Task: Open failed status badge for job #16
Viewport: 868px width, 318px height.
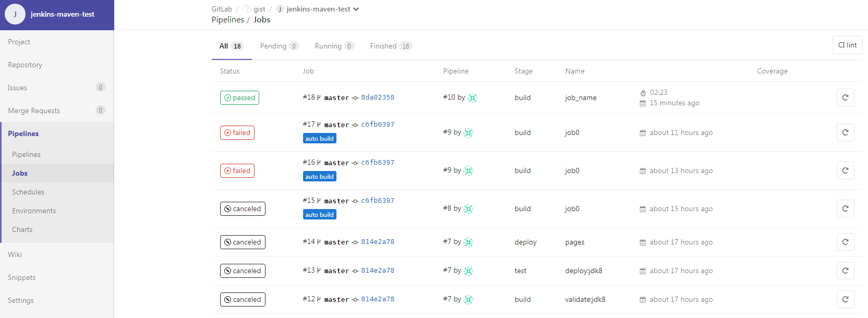Action: click(237, 170)
